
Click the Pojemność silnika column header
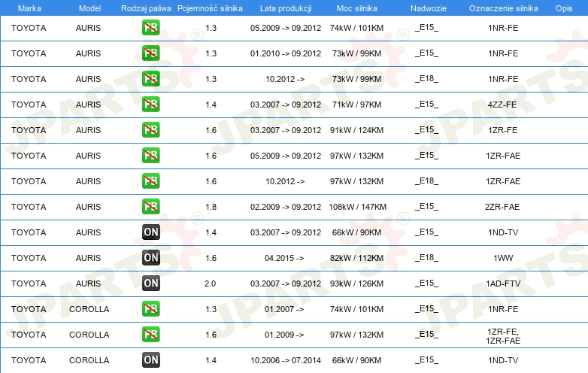tap(210, 8)
